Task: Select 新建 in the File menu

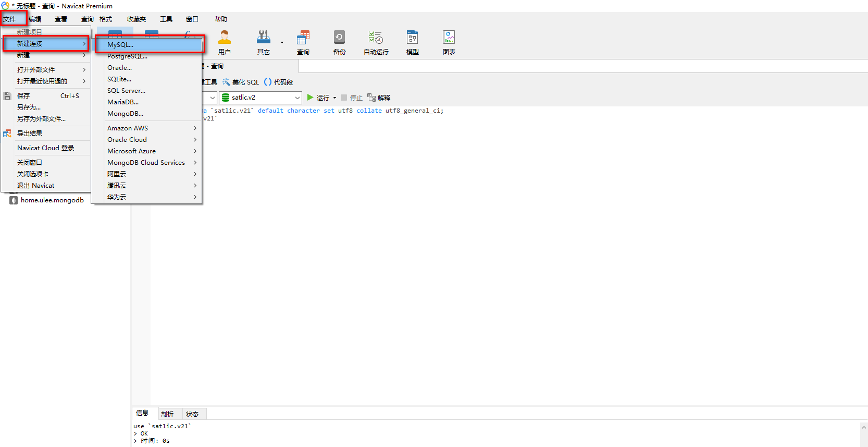Action: (46, 55)
